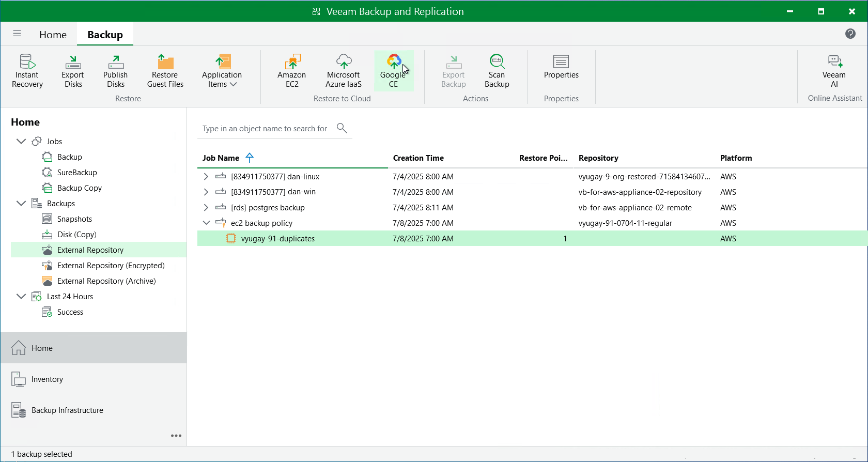This screenshot has width=868, height=462.
Task: Restore to Amazon EC2
Action: pyautogui.click(x=292, y=71)
